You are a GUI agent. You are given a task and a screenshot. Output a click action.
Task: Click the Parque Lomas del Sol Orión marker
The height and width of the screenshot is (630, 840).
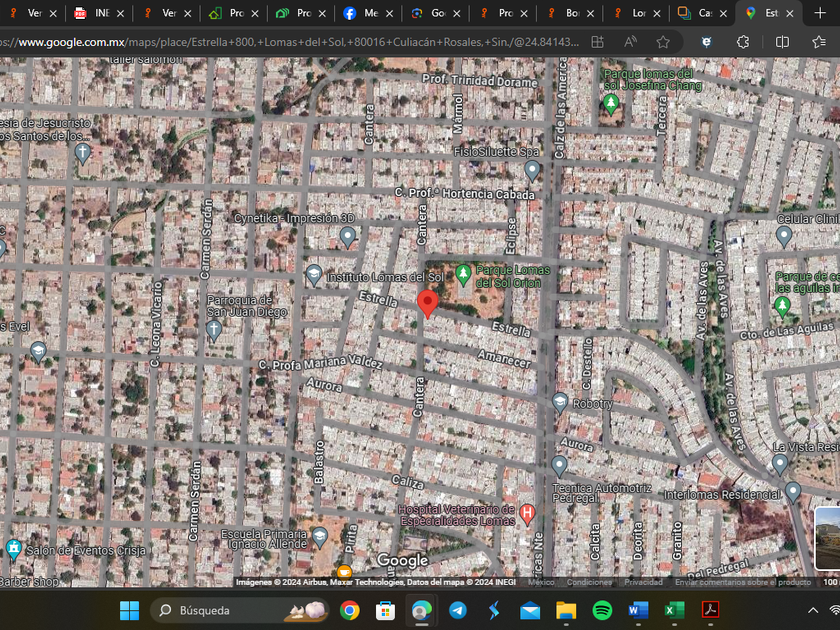pyautogui.click(x=463, y=273)
